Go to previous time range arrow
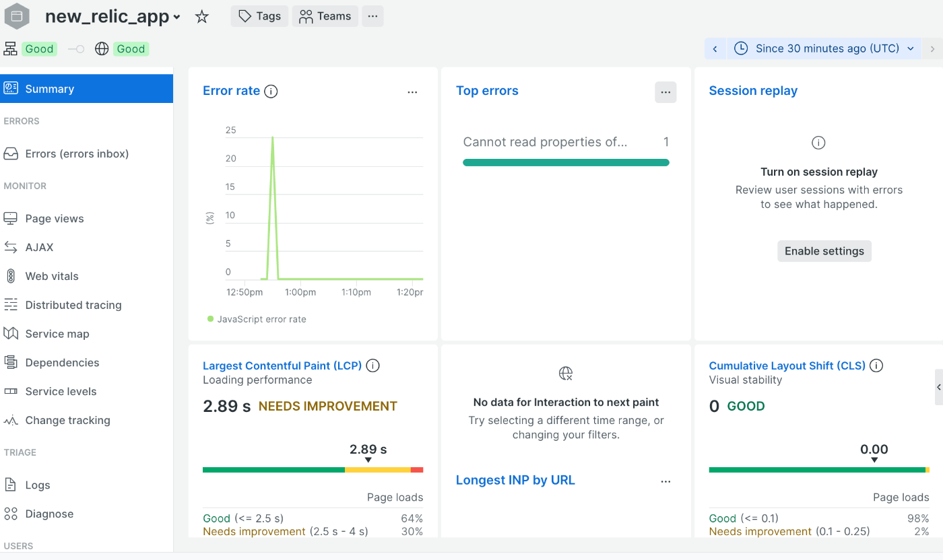Viewport: 943px width, 560px height. 715,48
